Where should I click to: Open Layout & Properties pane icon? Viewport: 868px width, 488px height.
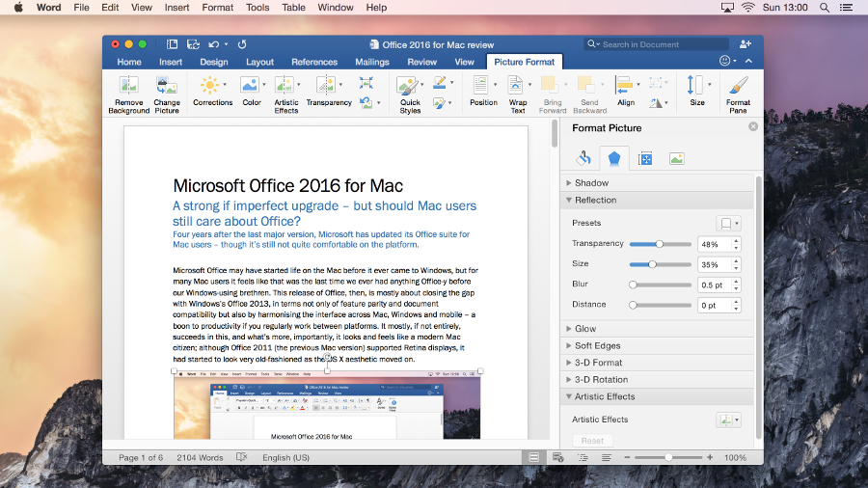pos(645,159)
